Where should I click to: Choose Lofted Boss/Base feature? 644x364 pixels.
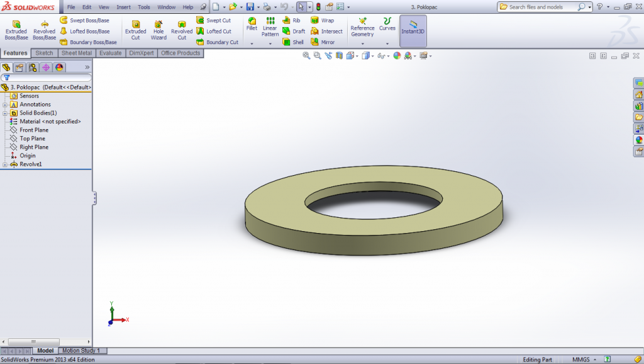(85, 31)
